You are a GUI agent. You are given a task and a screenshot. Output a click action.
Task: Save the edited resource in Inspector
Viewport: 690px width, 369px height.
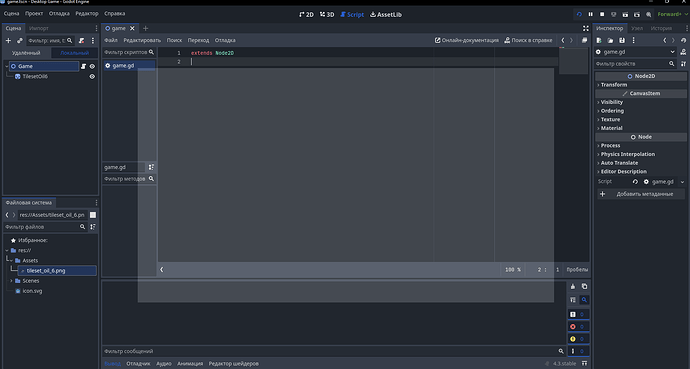tap(622, 40)
